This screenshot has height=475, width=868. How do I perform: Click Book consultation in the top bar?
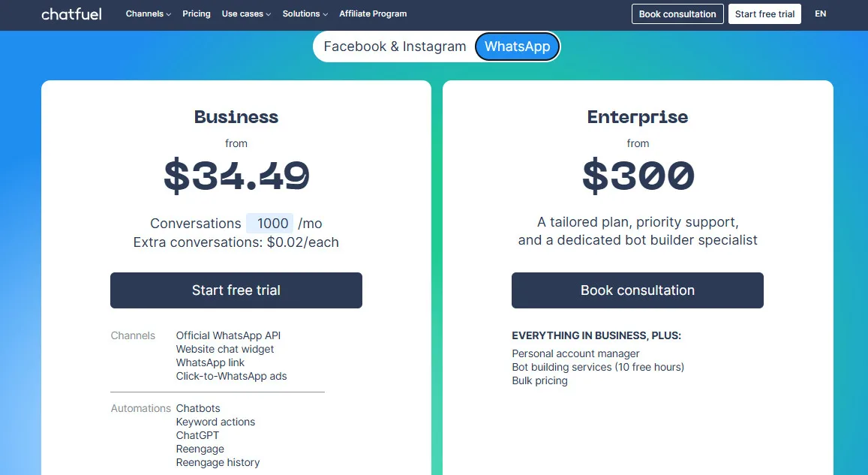[677, 14]
